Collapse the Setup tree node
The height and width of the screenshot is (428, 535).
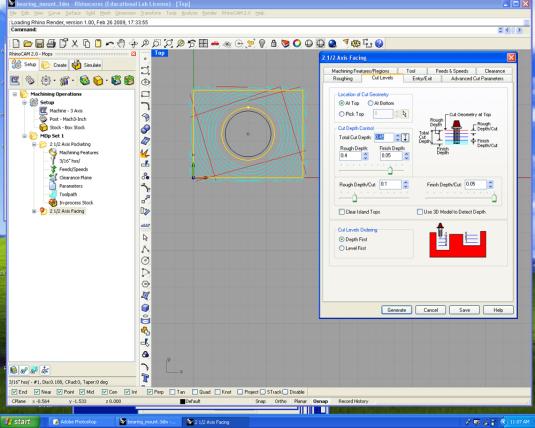[25, 102]
